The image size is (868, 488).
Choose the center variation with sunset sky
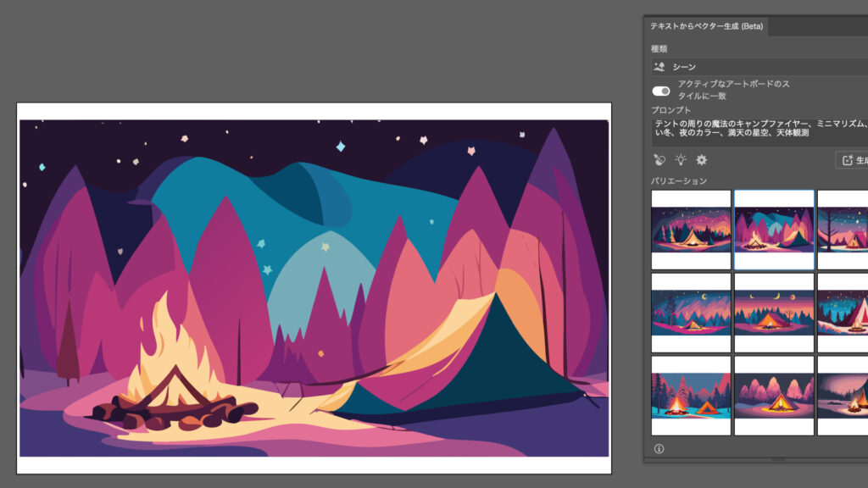pyautogui.click(x=774, y=313)
